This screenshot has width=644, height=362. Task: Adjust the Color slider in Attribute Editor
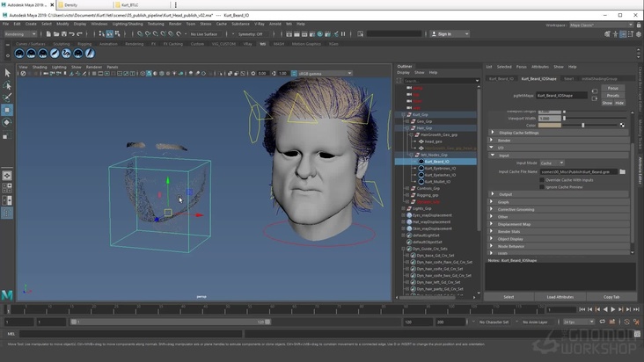[x=582, y=125]
